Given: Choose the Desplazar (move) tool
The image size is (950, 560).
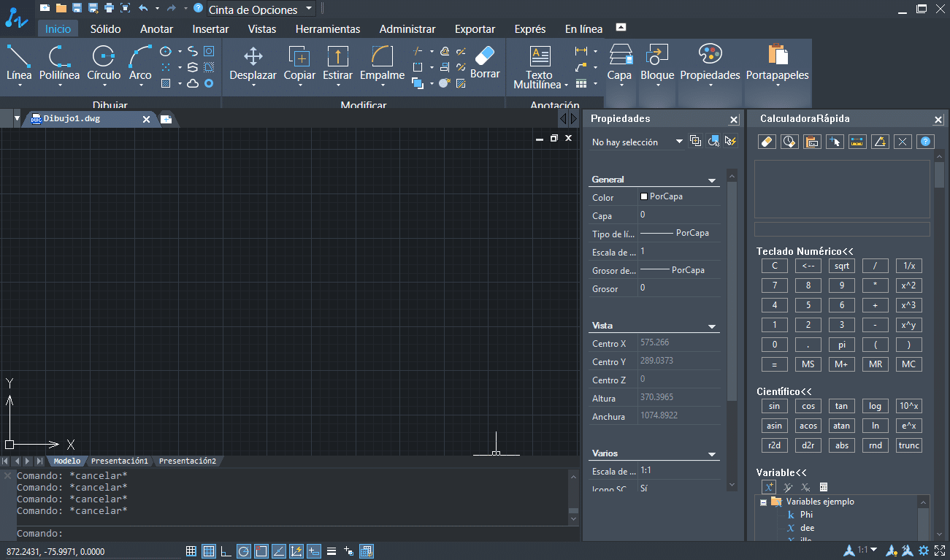Looking at the screenshot, I should [x=253, y=62].
